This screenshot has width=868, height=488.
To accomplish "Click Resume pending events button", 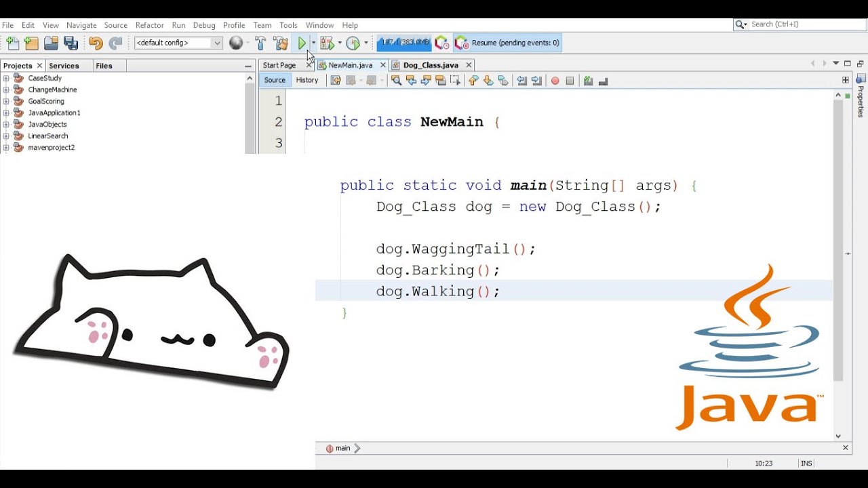I will coord(508,43).
